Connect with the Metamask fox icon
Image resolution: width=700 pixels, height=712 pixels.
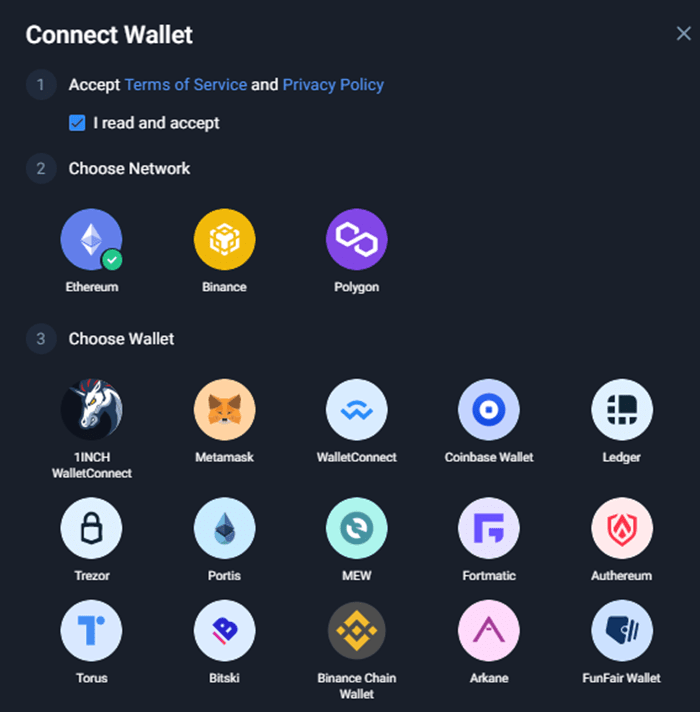[224, 410]
